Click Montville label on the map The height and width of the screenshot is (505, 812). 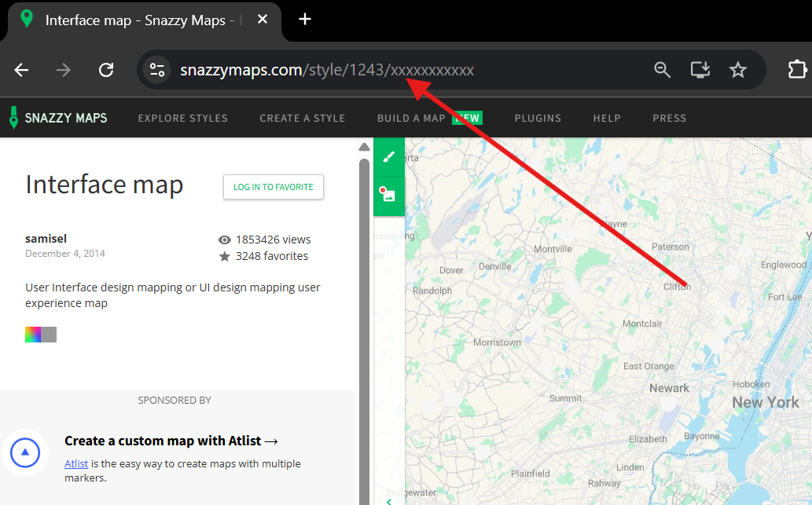point(553,249)
